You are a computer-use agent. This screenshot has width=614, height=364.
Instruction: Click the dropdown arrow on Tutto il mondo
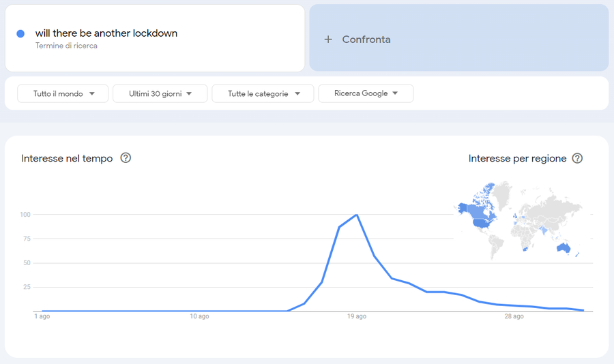coord(92,93)
